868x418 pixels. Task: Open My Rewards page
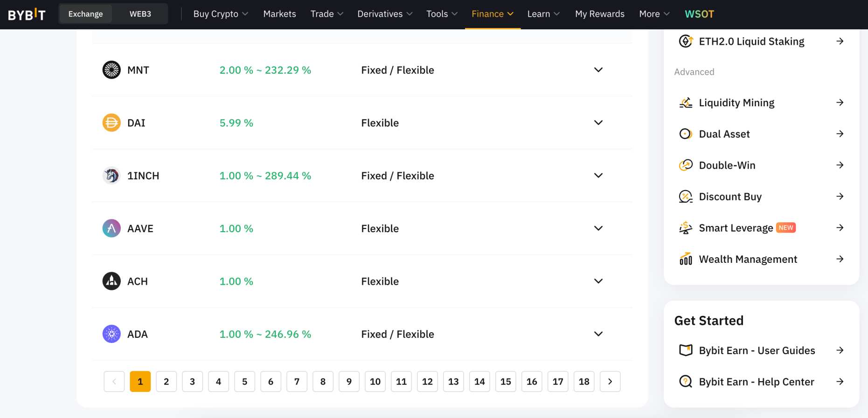(600, 14)
